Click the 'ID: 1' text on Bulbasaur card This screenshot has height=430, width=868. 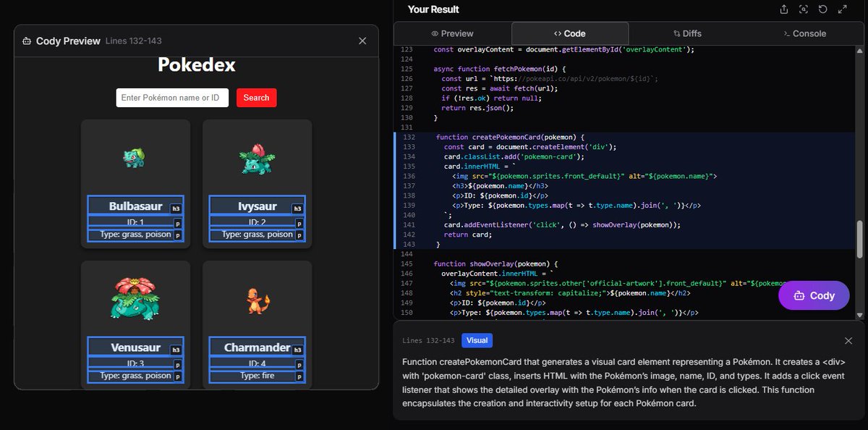(135, 222)
